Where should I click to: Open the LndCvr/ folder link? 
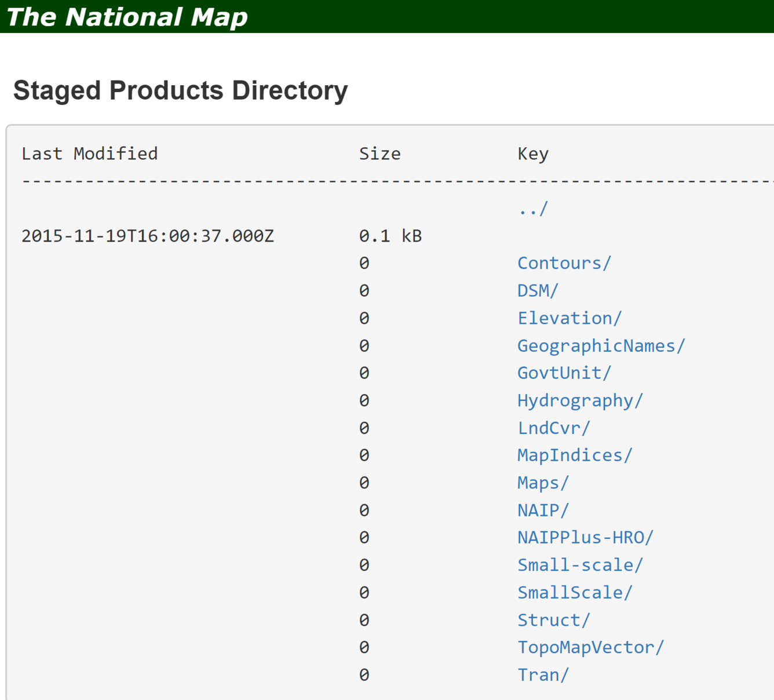tap(554, 428)
